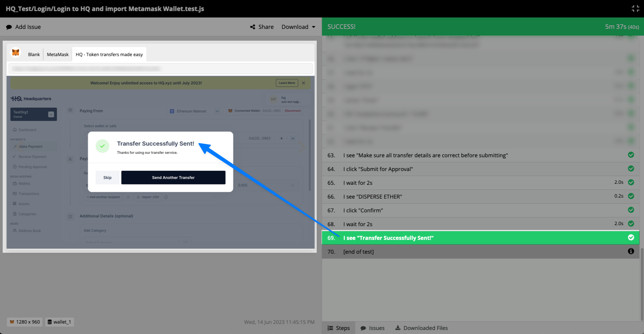Open Wallets in the HQ sidebar
The width and height of the screenshot is (644, 334).
click(x=22, y=183)
